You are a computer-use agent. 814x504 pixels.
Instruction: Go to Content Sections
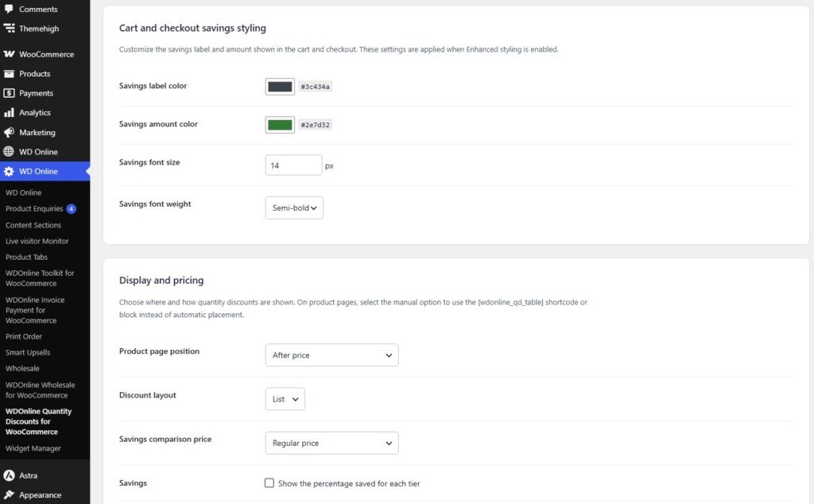[33, 225]
